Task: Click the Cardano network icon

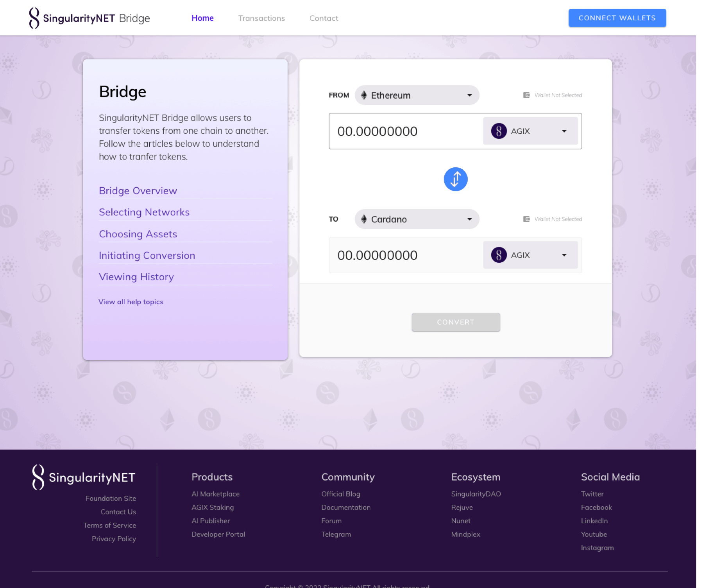Action: [x=364, y=219]
